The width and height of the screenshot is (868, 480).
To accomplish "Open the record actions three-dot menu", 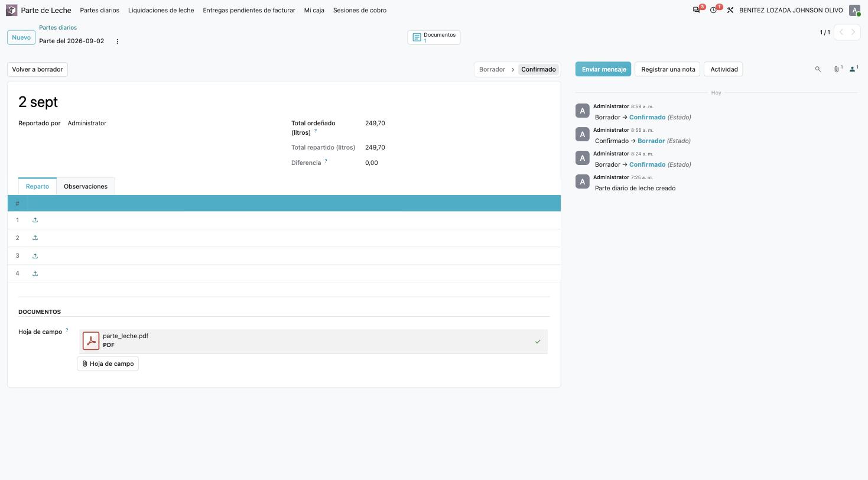I will tap(117, 41).
